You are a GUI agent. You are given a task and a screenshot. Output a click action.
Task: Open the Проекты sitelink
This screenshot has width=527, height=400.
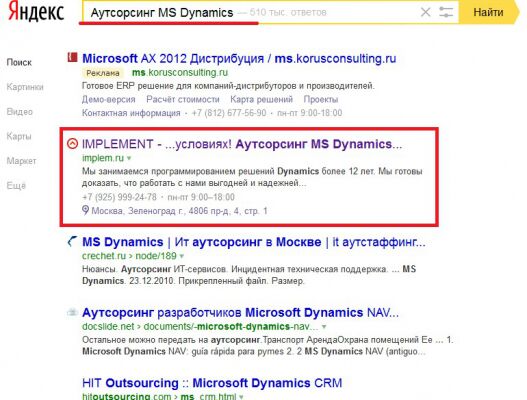tap(321, 99)
